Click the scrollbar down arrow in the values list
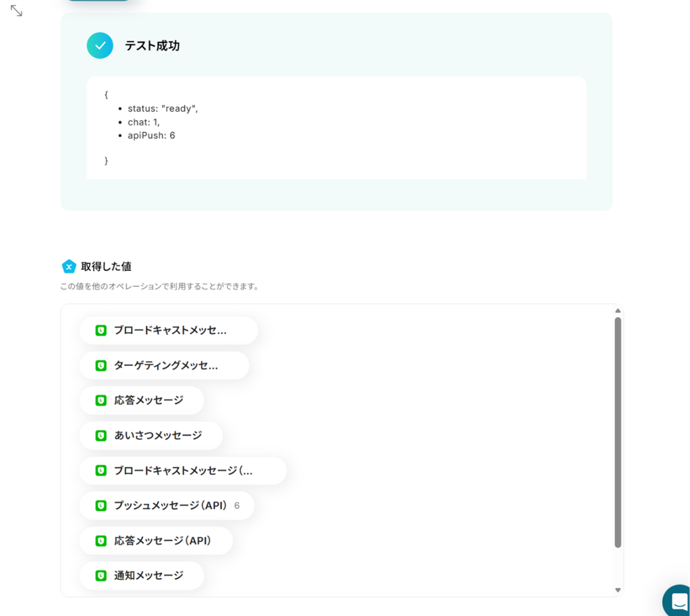 [x=618, y=590]
